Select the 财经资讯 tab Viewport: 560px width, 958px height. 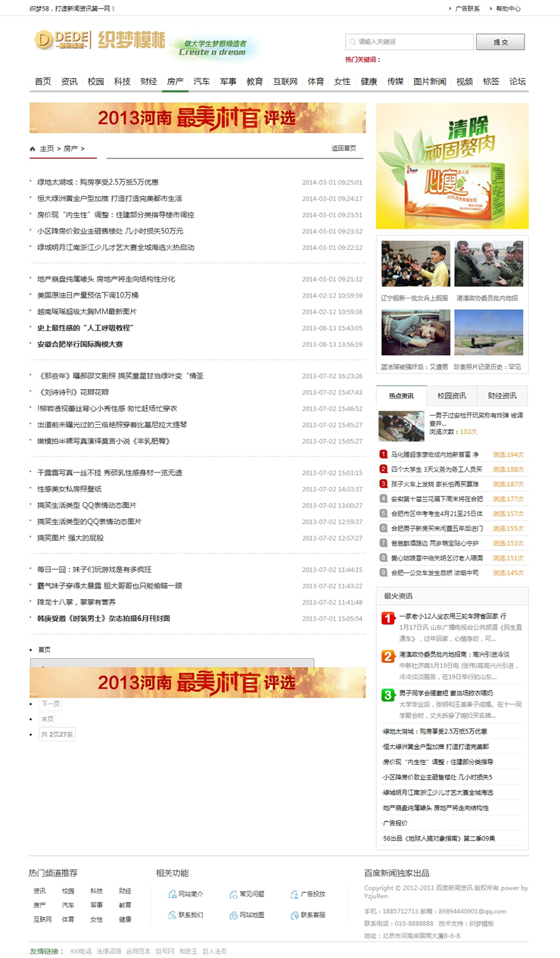click(502, 396)
